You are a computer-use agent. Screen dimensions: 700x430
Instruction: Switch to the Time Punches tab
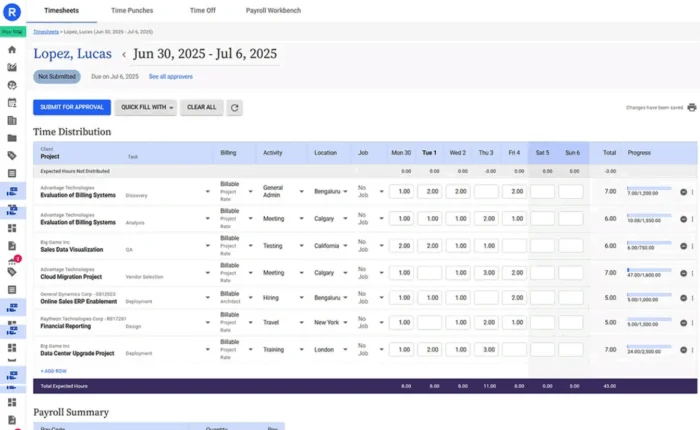[x=132, y=10]
